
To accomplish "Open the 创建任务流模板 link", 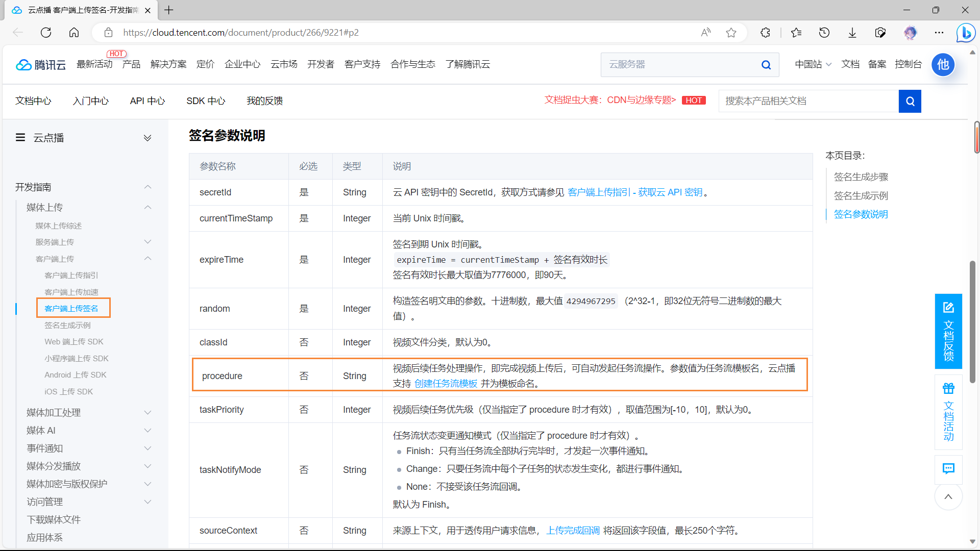I will [x=446, y=384].
